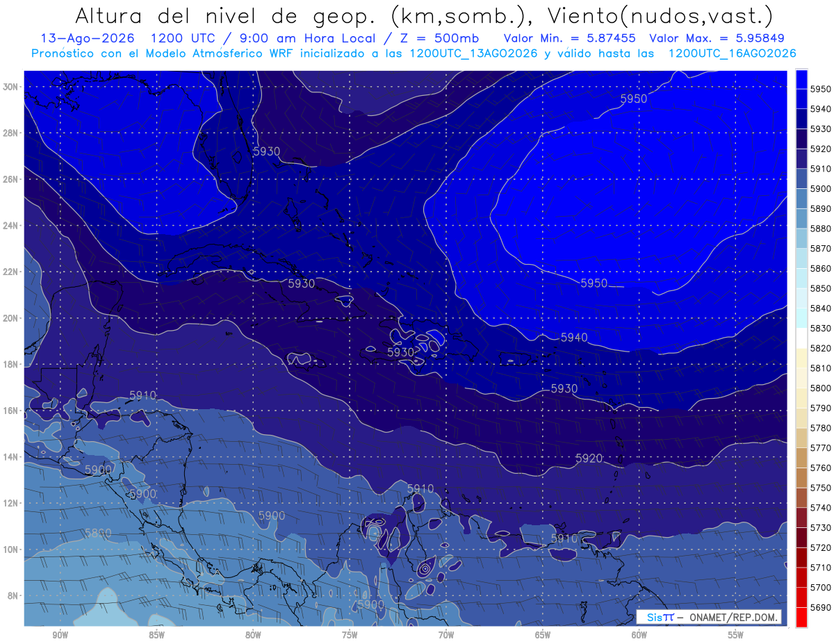
Task: Click the 90W longitude axis label
Action: (60, 635)
